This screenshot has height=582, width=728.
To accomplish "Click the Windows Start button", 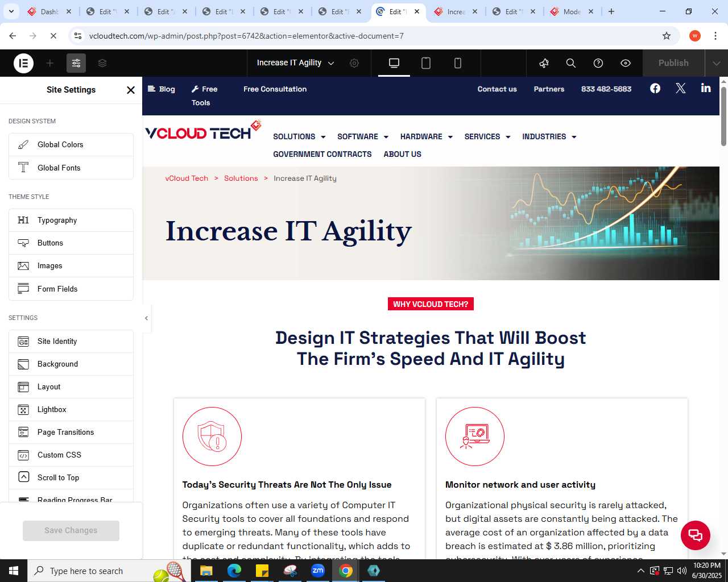I will [14, 571].
